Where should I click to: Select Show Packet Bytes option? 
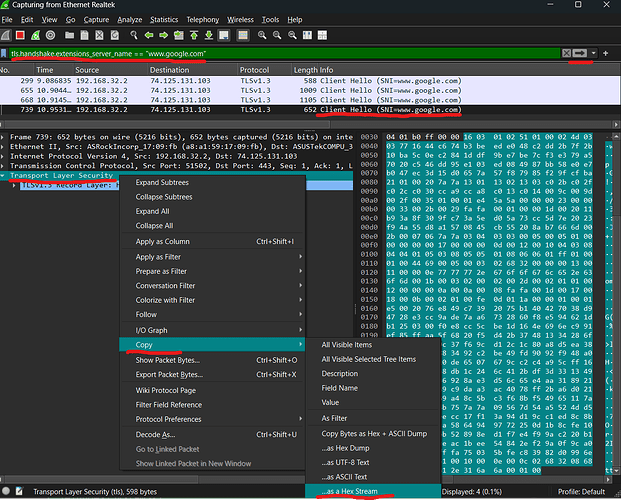pos(212,360)
